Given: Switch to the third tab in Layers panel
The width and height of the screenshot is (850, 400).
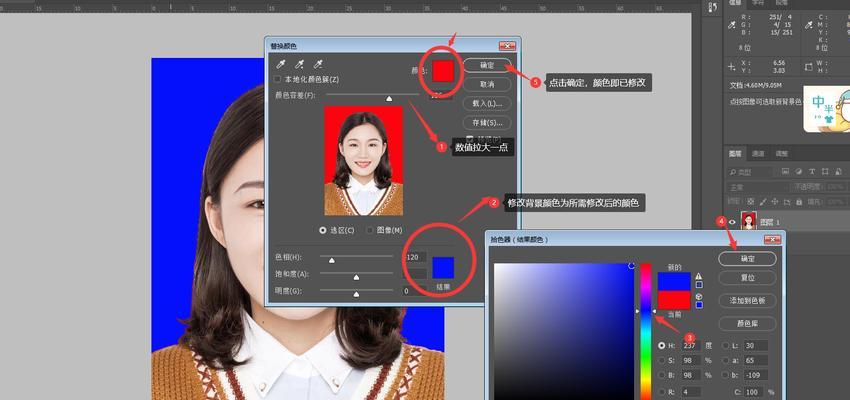Looking at the screenshot, I should click(x=781, y=154).
